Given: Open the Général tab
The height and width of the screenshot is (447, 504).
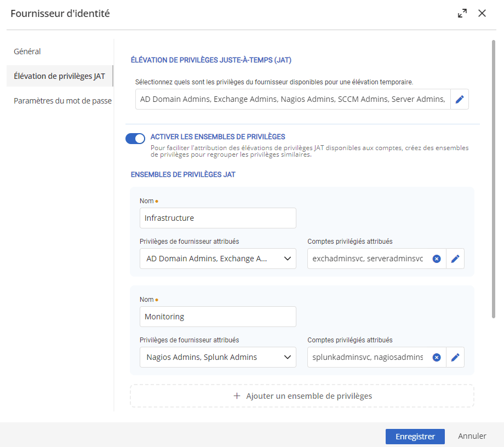Looking at the screenshot, I should (x=27, y=51).
